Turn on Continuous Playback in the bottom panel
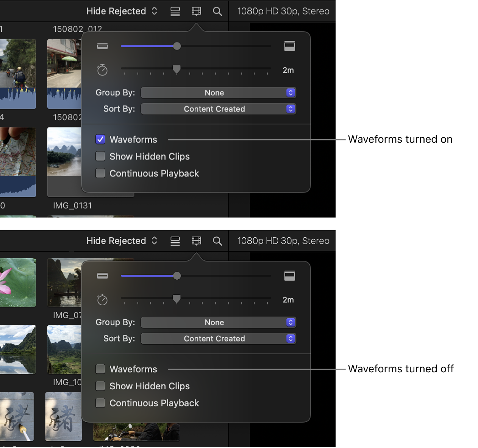The width and height of the screenshot is (478, 448). [x=100, y=403]
